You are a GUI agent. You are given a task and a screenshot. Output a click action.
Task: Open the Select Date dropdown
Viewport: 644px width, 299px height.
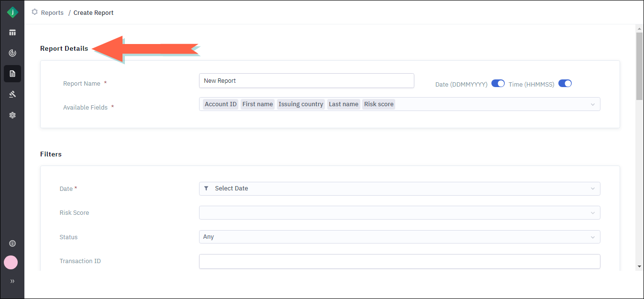pos(399,188)
